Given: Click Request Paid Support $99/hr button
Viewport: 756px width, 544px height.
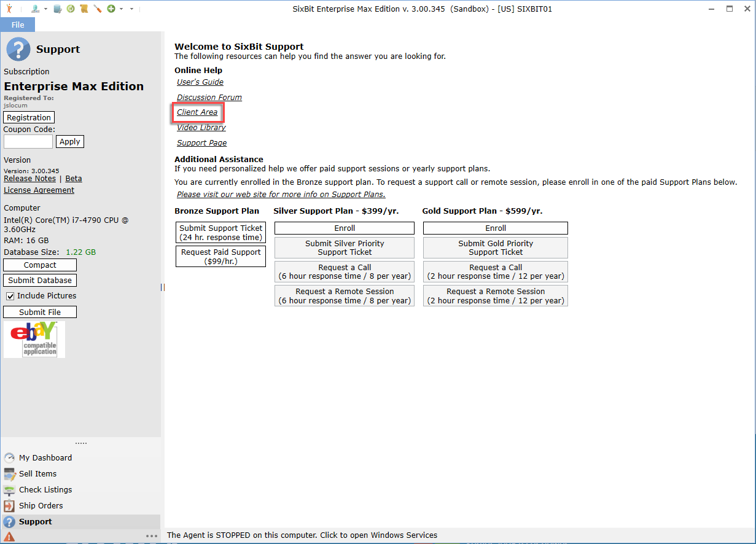Looking at the screenshot, I should [x=220, y=257].
